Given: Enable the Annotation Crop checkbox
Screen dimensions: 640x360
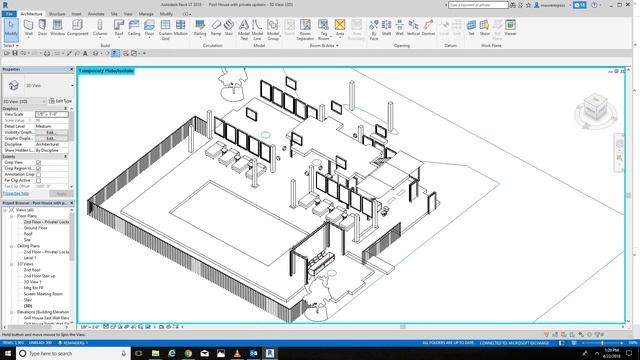Looking at the screenshot, I should pyautogui.click(x=38, y=174).
